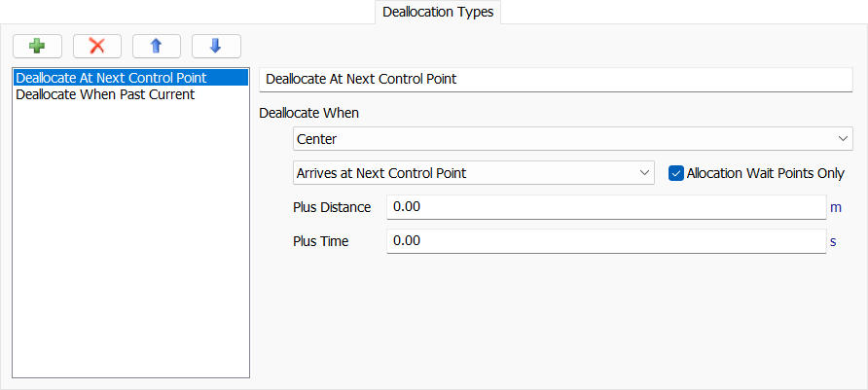Click the 'Plus Distance' label
Viewport: 868px width, 390px height.
pyautogui.click(x=332, y=207)
